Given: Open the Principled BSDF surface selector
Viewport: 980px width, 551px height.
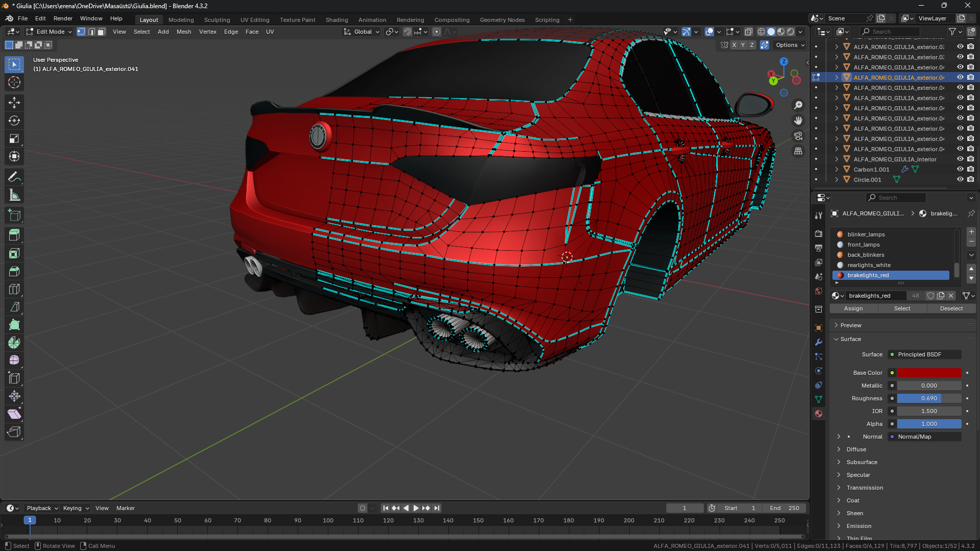Looking at the screenshot, I should click(x=924, y=354).
